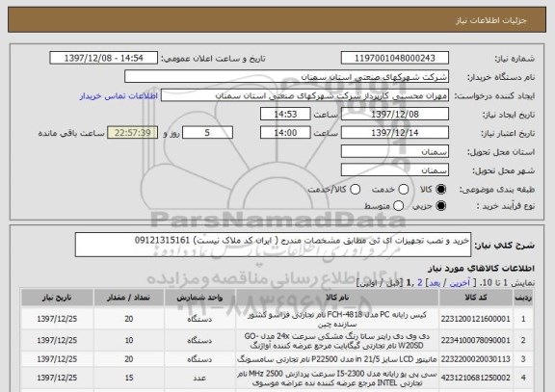
Task: Click the واحد شمارش column header
Action: click(x=199, y=298)
